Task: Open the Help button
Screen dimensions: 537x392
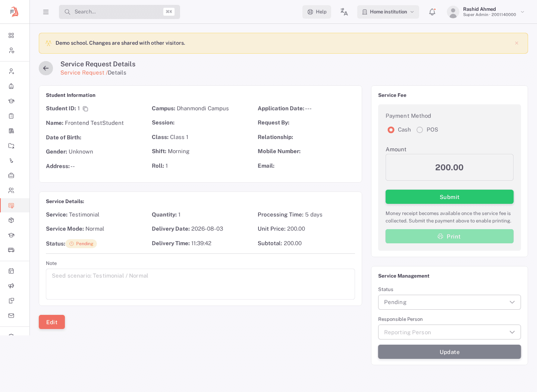Action: coord(317,12)
